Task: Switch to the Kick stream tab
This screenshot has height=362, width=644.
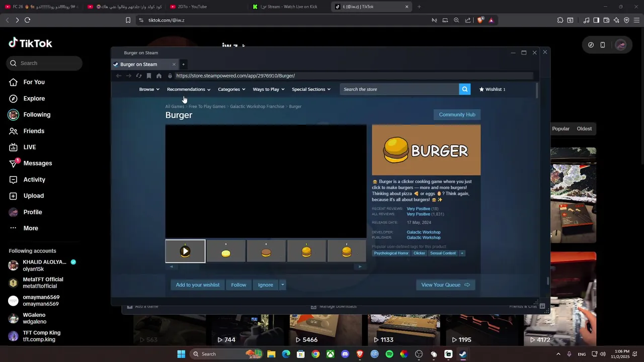Action: [289, 7]
